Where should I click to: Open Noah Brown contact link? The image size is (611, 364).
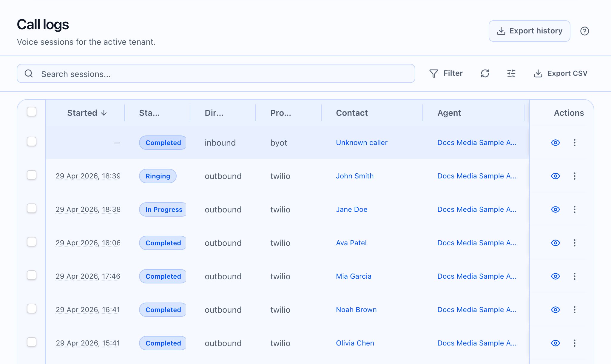(356, 310)
